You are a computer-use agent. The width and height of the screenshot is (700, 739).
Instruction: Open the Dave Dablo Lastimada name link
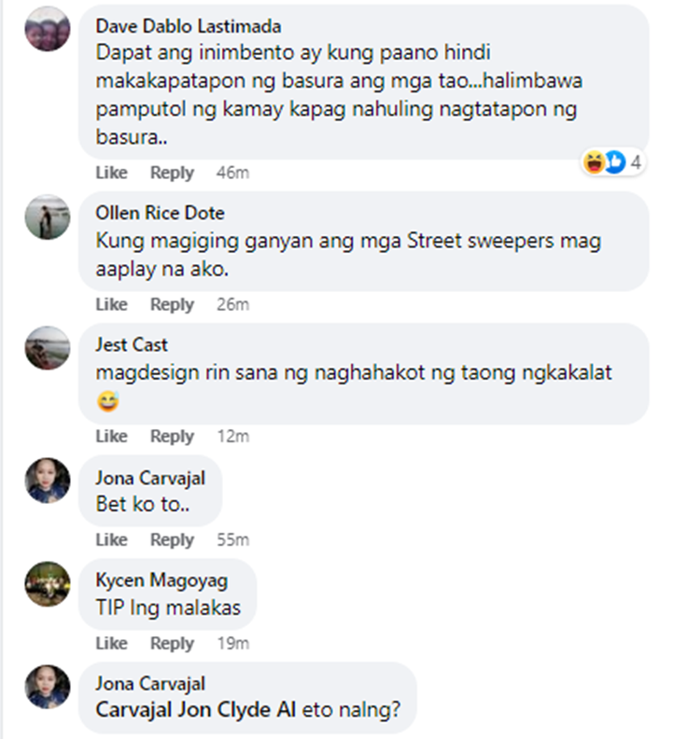point(189,26)
